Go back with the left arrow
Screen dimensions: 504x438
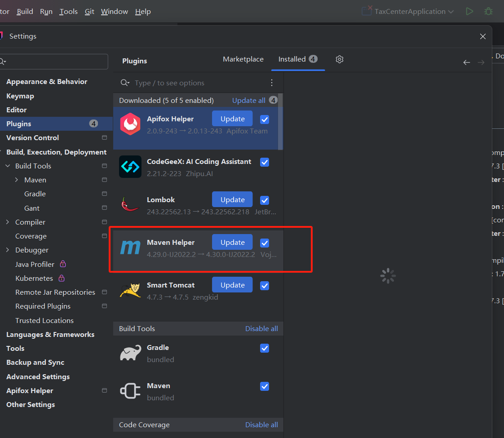(467, 62)
